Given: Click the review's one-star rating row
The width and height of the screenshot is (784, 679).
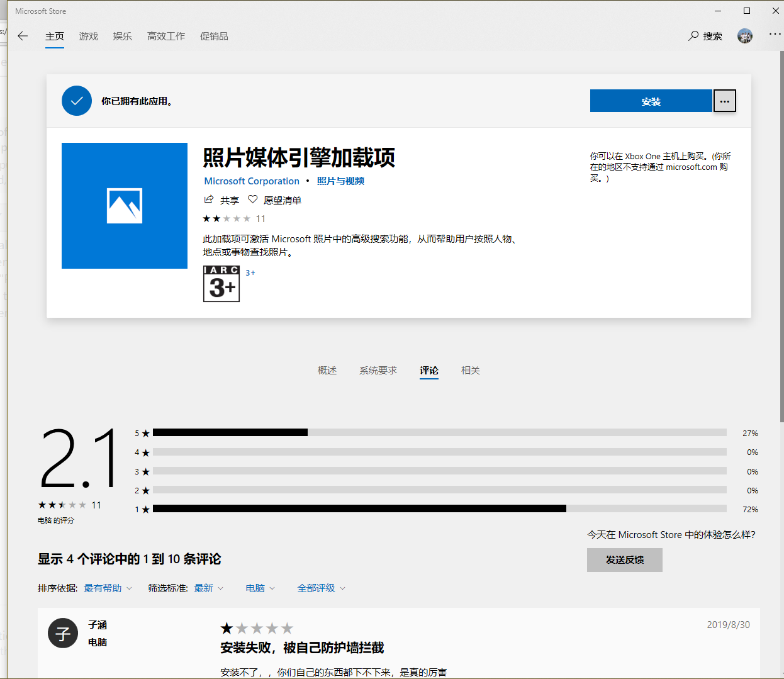Looking at the screenshot, I should click(x=257, y=628).
